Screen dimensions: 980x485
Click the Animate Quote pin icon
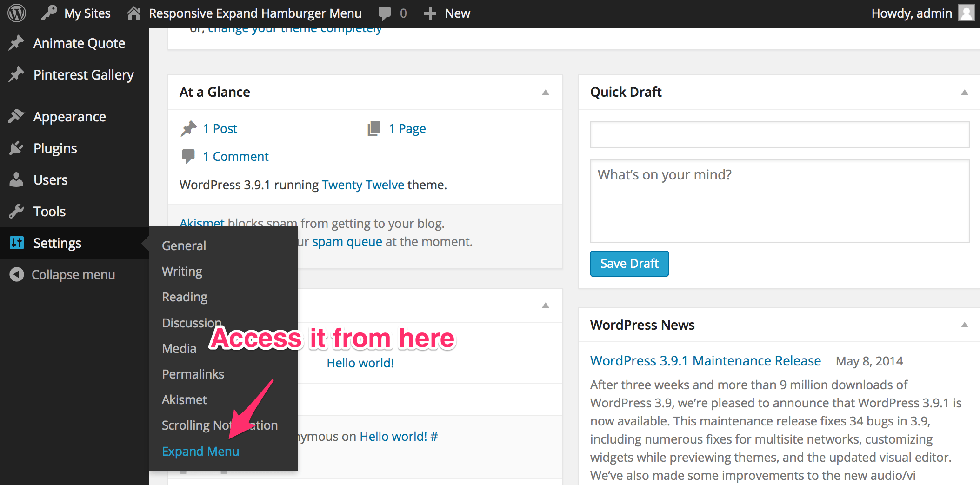[16, 43]
